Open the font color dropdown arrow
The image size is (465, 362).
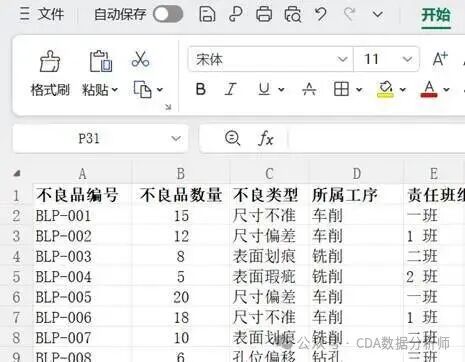click(x=446, y=89)
